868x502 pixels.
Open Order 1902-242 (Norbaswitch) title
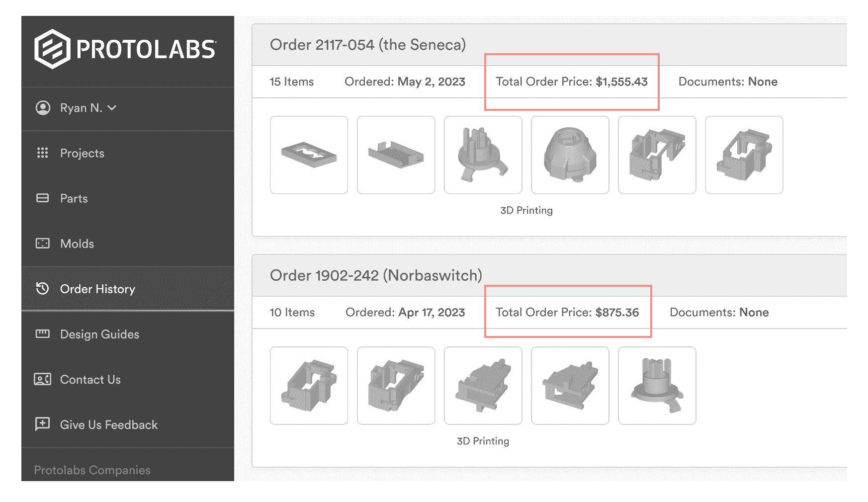tap(376, 275)
